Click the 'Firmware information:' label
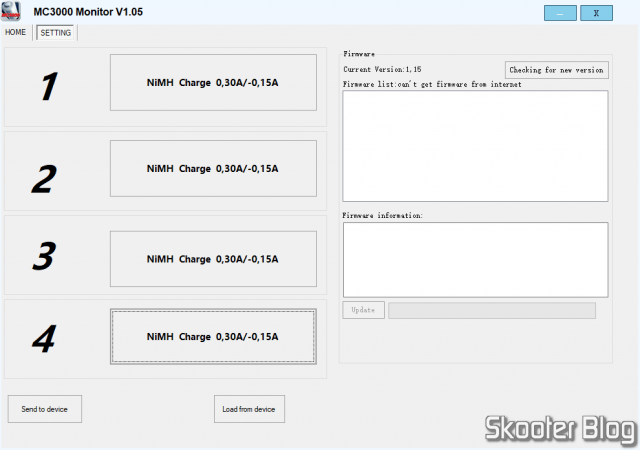 pyautogui.click(x=382, y=215)
